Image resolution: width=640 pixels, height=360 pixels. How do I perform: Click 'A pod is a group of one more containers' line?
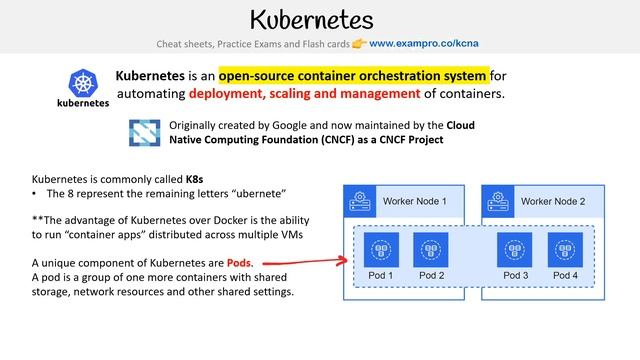point(159,277)
